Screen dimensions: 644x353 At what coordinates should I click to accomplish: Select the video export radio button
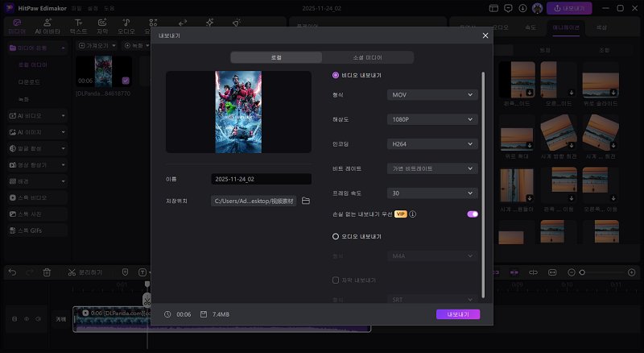pyautogui.click(x=336, y=75)
